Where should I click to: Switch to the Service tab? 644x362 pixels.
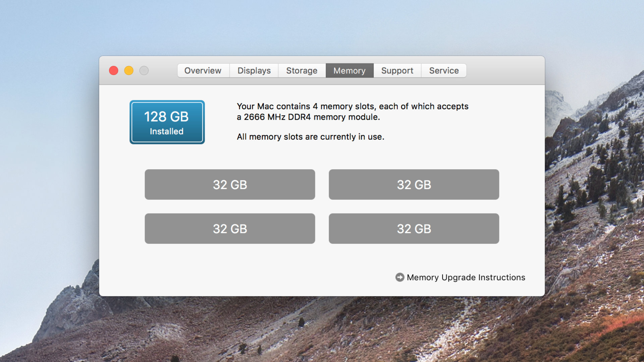[x=444, y=71]
